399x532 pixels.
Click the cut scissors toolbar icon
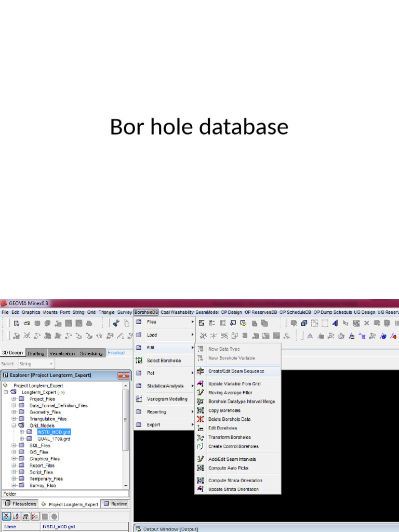click(116, 323)
